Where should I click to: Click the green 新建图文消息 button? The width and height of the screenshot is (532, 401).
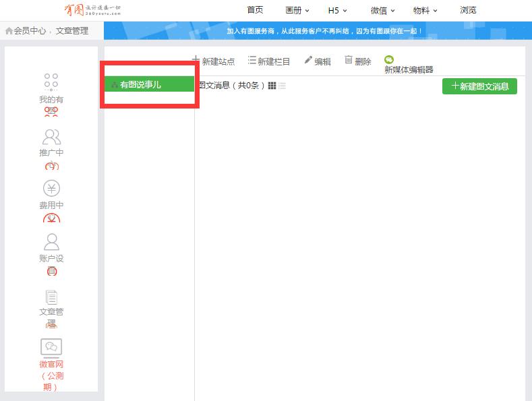[x=480, y=86]
